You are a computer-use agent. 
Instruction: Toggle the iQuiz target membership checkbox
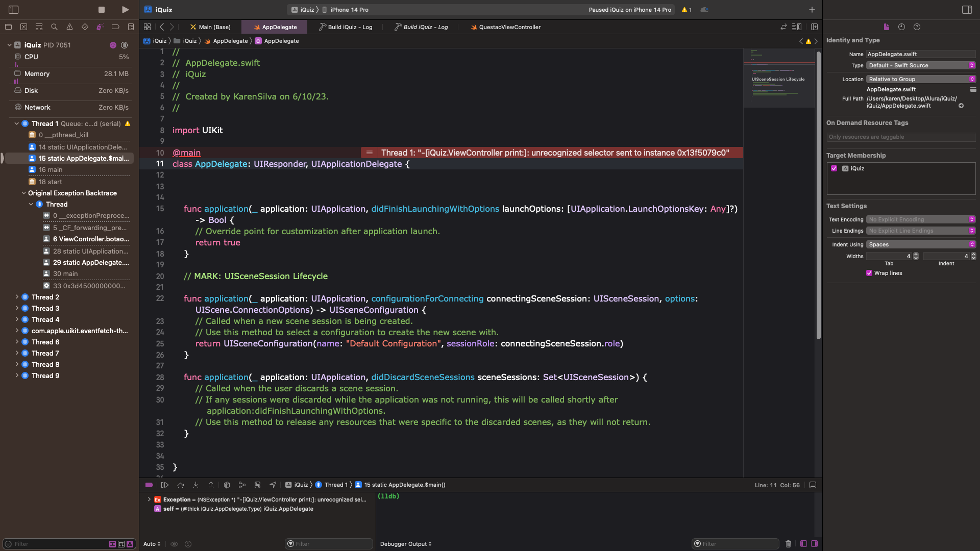(835, 168)
